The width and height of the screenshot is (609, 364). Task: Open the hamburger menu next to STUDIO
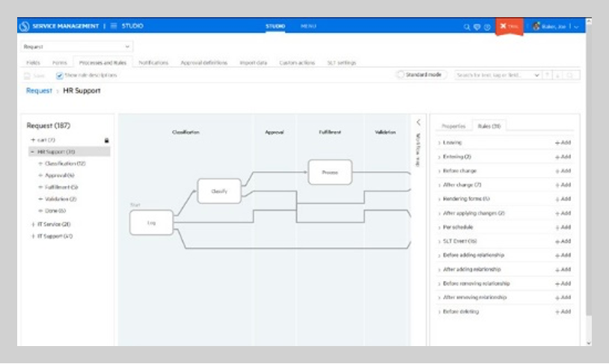coord(114,26)
